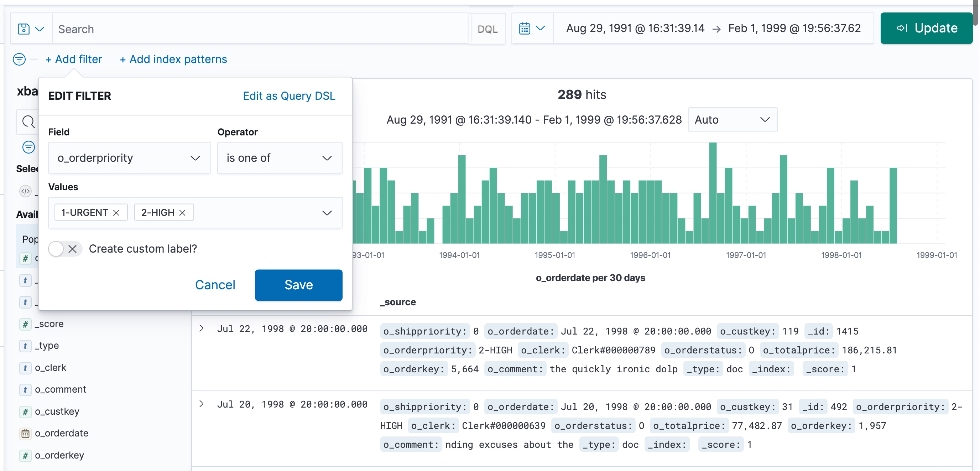The height and width of the screenshot is (471, 980).
Task: Click the date icon beside o_orderdate
Action: [x=25, y=433]
